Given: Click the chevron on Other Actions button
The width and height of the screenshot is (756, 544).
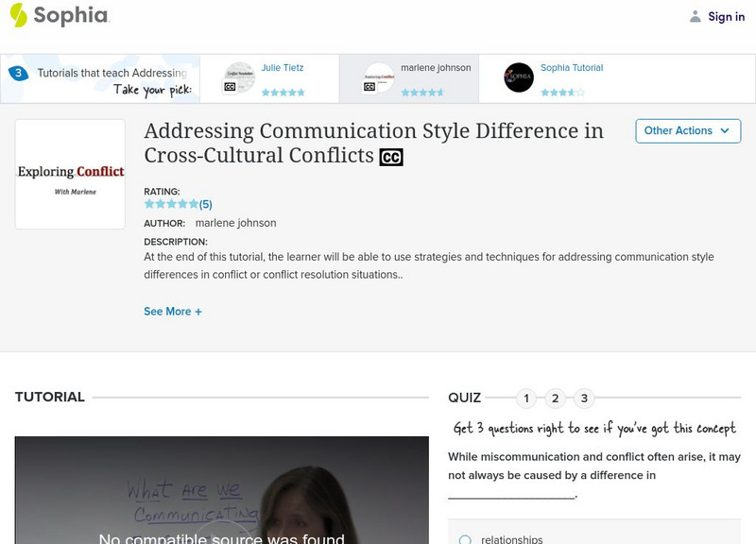Looking at the screenshot, I should tap(724, 131).
